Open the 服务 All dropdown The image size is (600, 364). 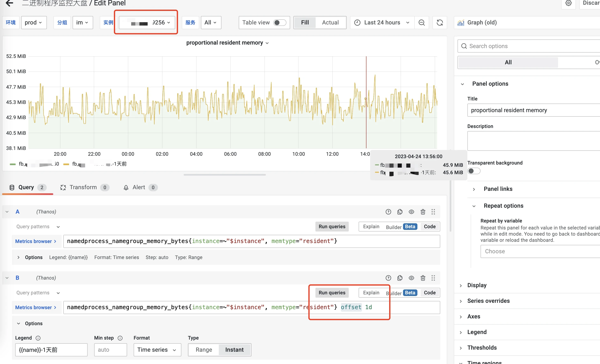(211, 23)
